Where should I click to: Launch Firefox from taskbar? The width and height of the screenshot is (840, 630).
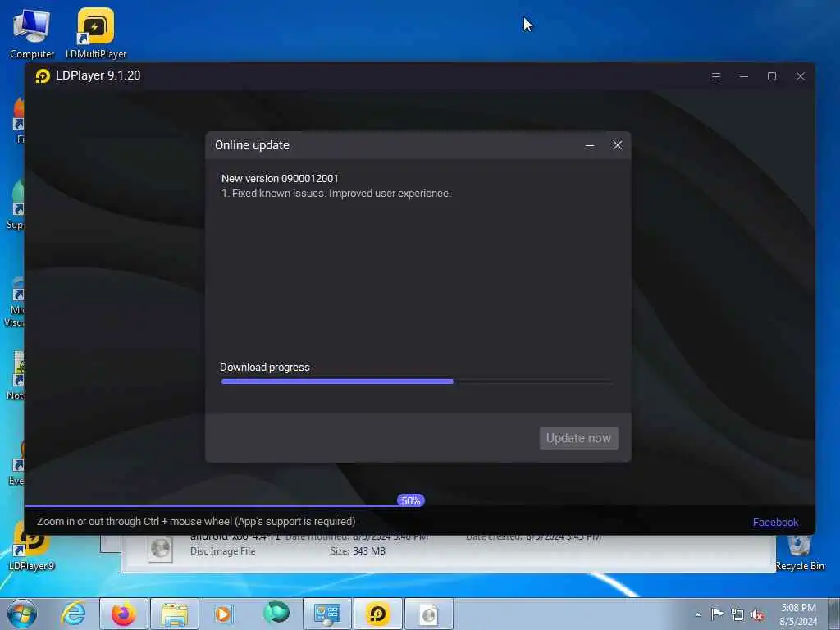(124, 614)
